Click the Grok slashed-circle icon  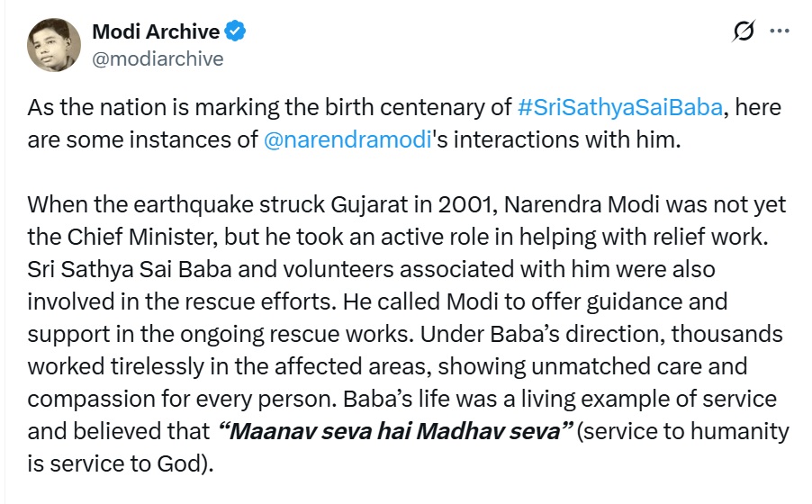click(x=744, y=32)
